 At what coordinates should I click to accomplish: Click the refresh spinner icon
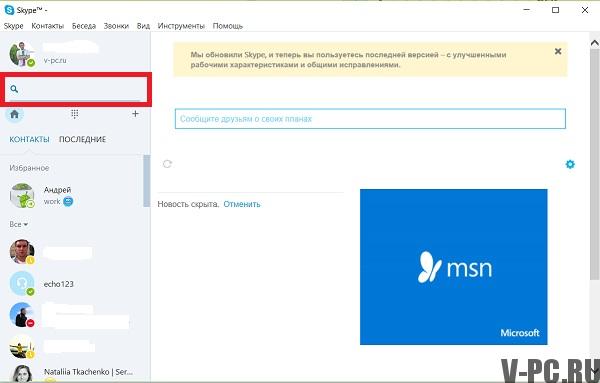(167, 164)
